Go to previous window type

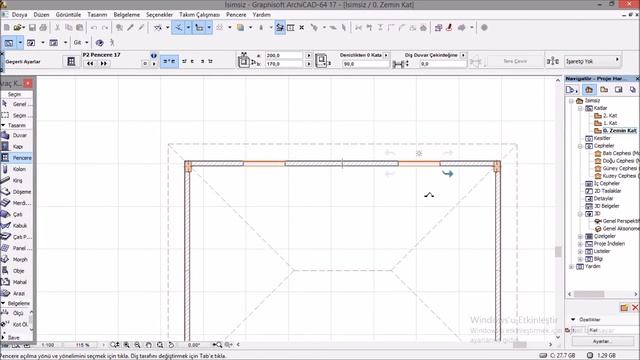click(x=90, y=64)
